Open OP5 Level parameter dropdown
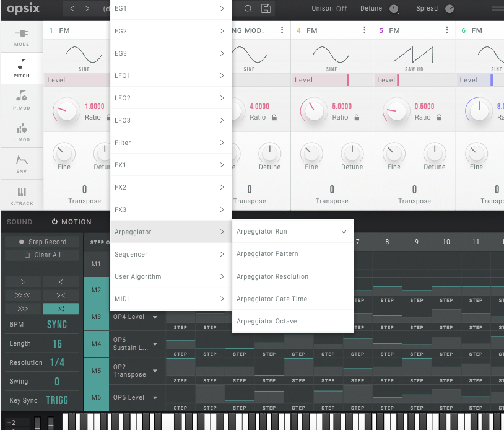Viewport: 504px width, 430px height. 155,398
